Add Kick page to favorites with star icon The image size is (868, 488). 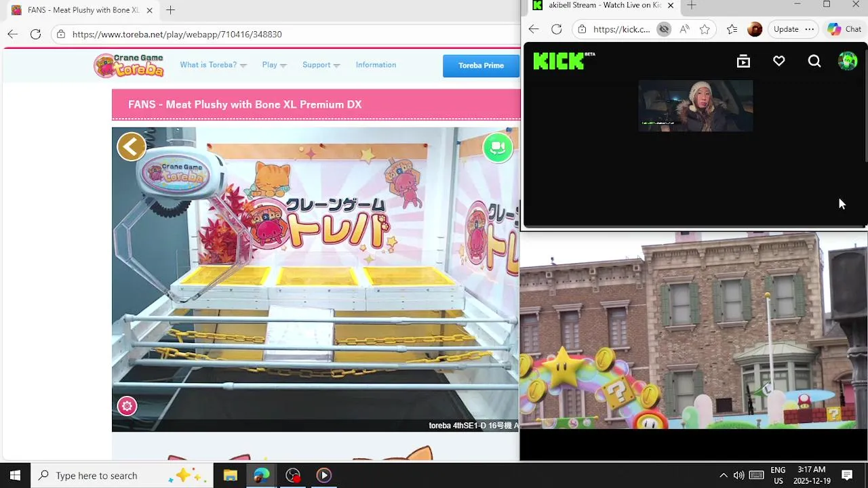tap(705, 29)
